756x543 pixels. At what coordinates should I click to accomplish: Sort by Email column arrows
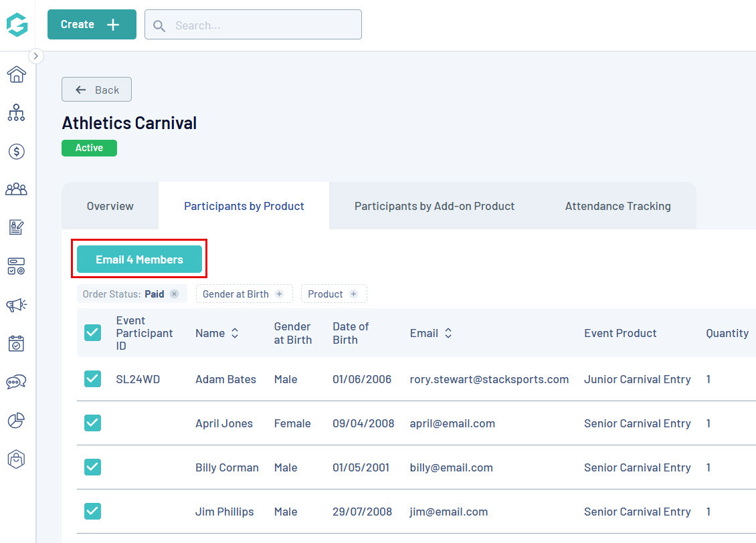(x=448, y=333)
